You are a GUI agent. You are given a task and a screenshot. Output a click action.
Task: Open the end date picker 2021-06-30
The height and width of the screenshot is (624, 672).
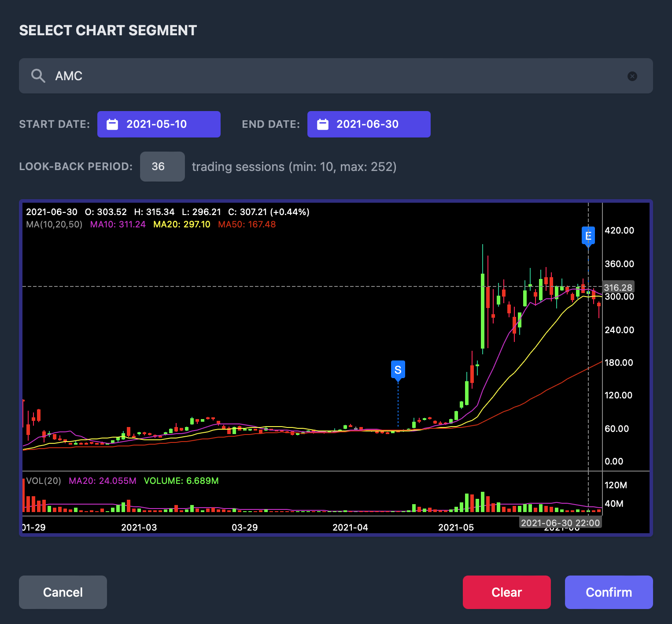(x=369, y=124)
